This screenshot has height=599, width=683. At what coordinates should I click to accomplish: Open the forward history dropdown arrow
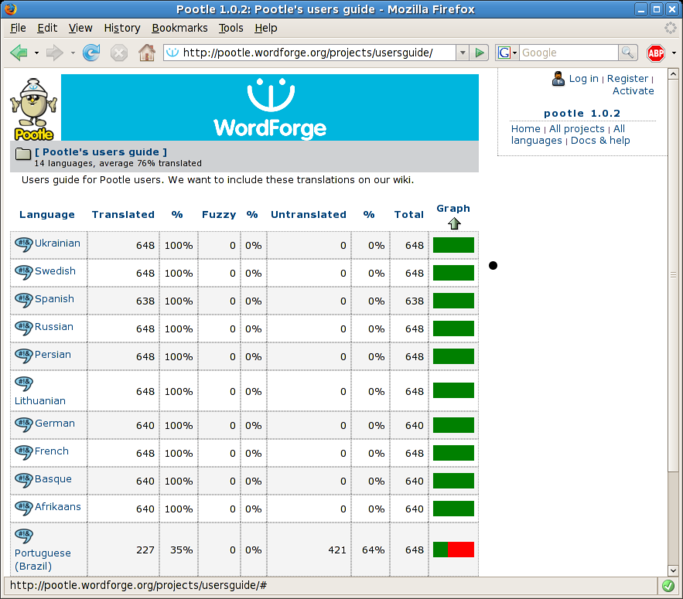[73, 53]
